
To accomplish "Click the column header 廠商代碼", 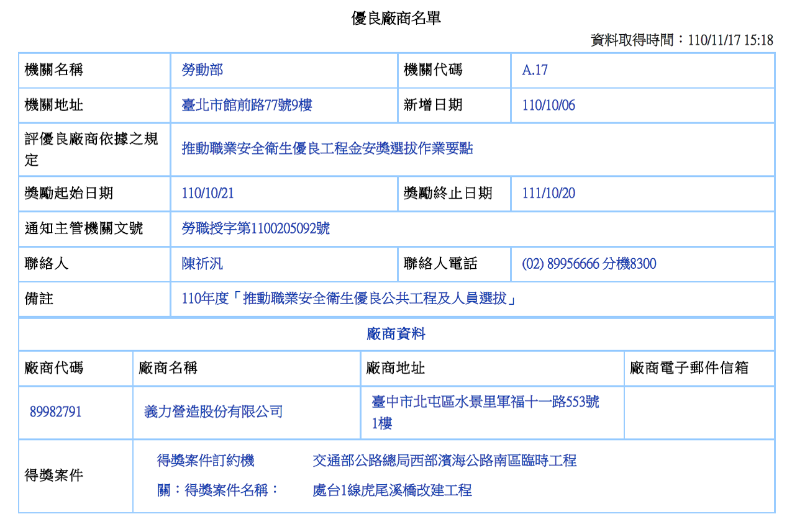I will coord(54,369).
